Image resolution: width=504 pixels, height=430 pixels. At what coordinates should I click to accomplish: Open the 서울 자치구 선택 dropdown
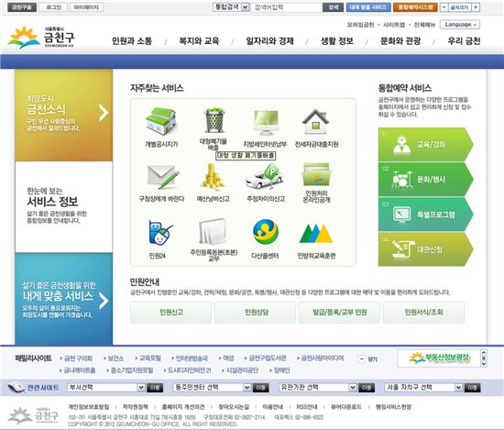click(423, 387)
